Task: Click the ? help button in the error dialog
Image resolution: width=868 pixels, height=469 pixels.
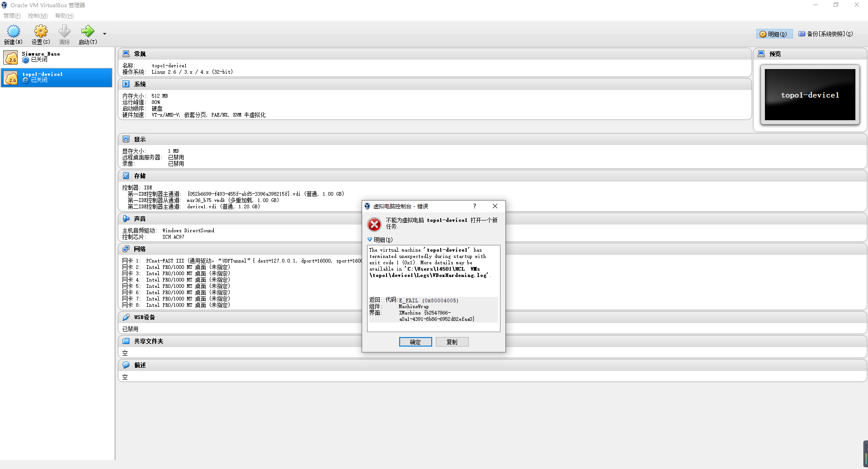Action: pos(475,206)
